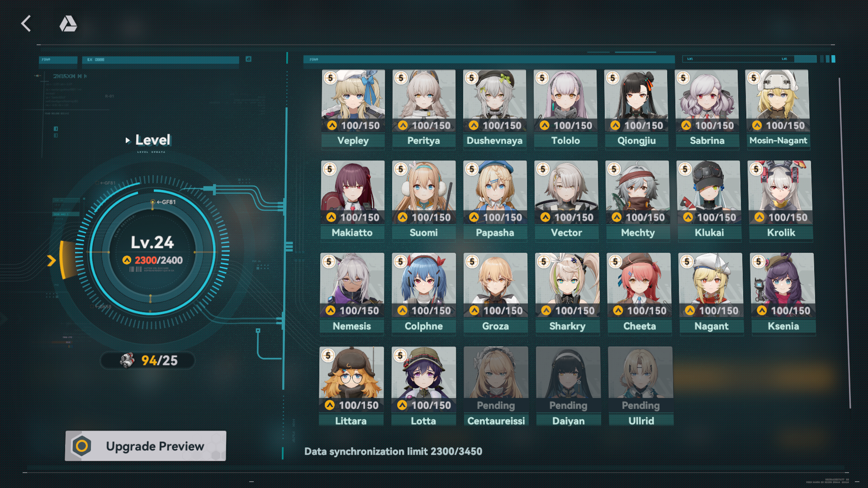Click the Lotta character portrait
Image resolution: width=868 pixels, height=488 pixels.
[423, 379]
